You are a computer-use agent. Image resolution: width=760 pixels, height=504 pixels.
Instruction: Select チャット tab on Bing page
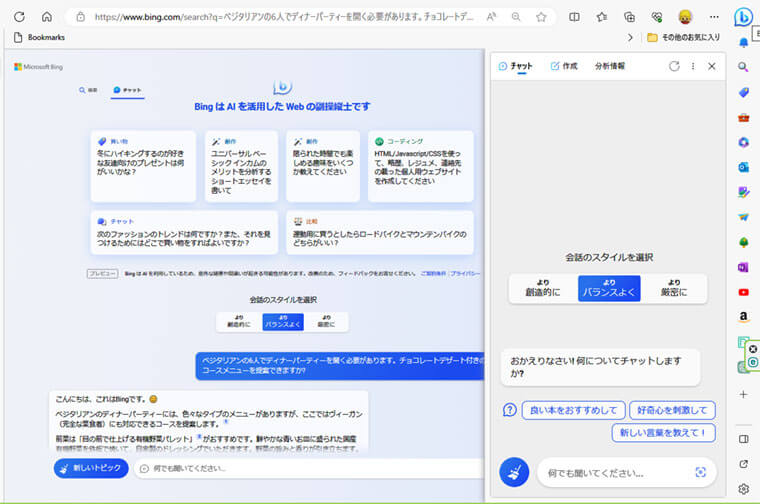point(127,90)
